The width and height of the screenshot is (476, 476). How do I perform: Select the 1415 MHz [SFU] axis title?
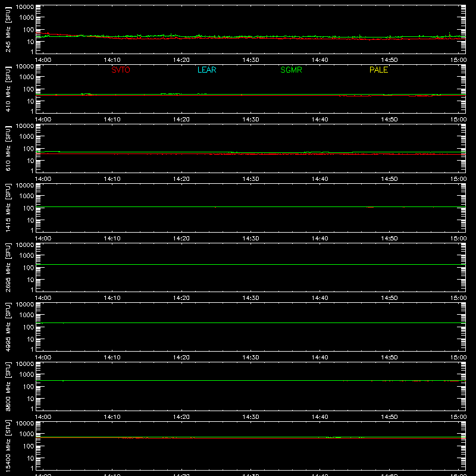pyautogui.click(x=8, y=208)
